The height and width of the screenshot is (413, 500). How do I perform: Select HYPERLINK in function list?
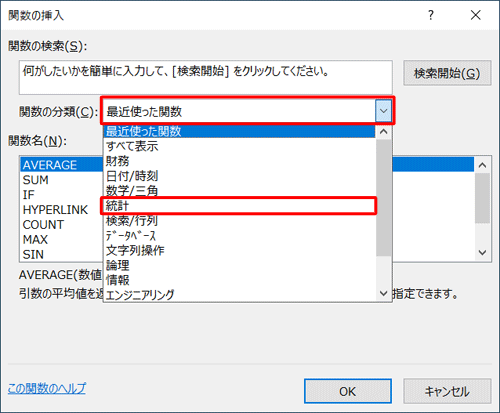(62, 210)
